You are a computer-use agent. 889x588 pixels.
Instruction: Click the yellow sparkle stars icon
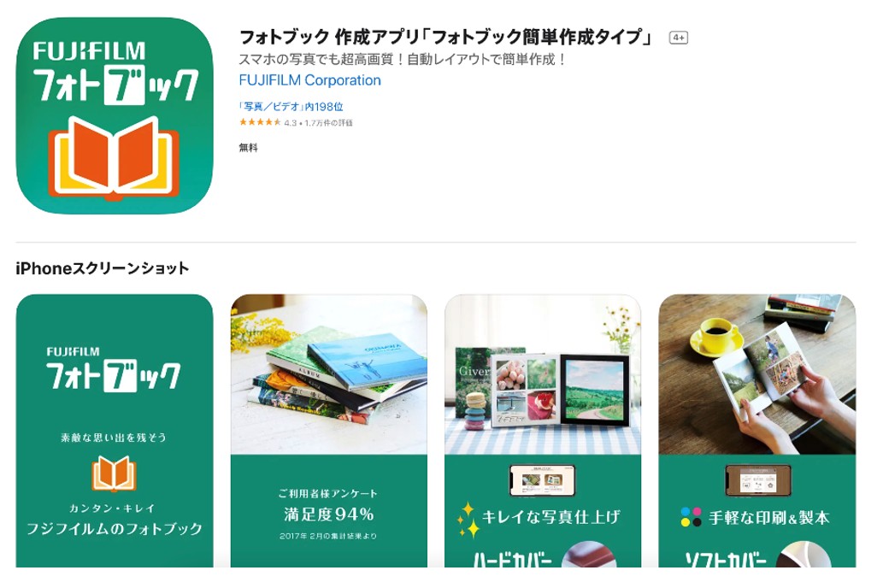[468, 520]
